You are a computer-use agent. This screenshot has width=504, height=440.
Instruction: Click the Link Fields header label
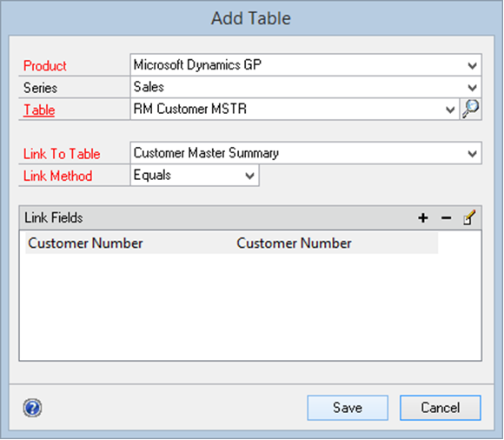(x=54, y=217)
